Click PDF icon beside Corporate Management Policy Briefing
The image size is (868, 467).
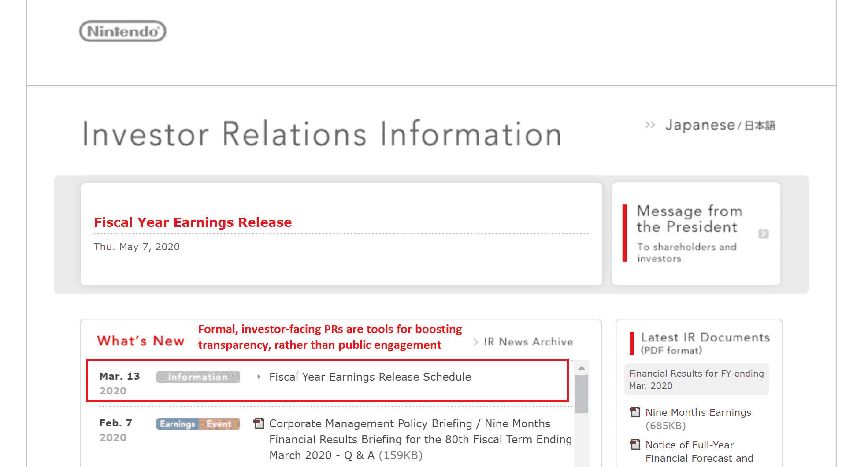tap(259, 423)
